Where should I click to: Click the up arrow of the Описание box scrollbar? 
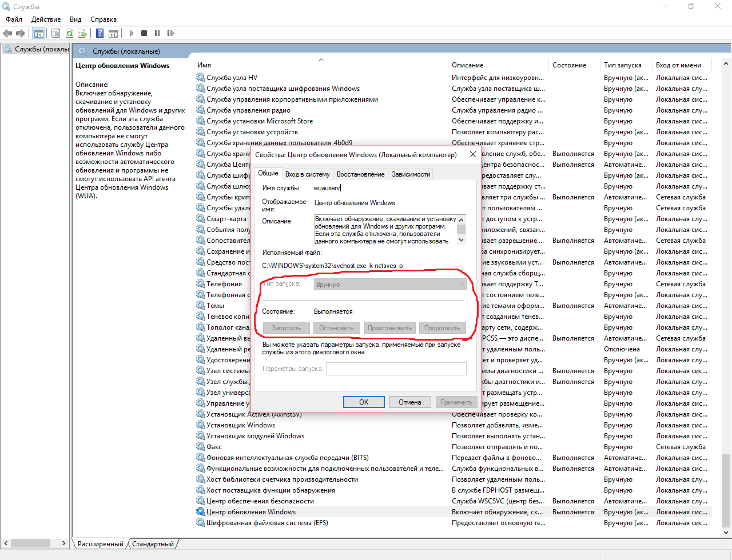[462, 219]
